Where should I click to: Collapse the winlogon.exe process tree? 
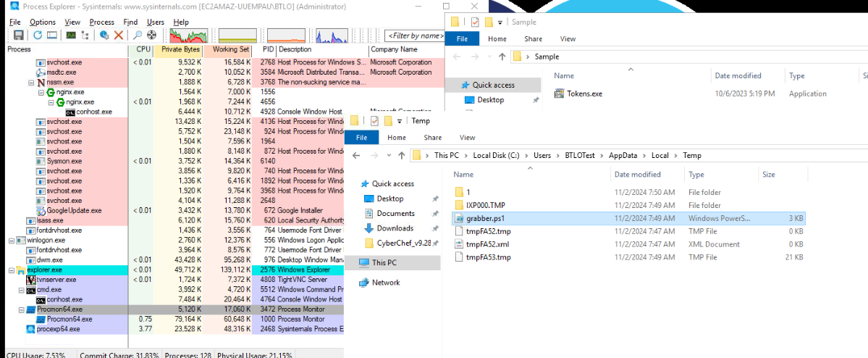click(13, 241)
